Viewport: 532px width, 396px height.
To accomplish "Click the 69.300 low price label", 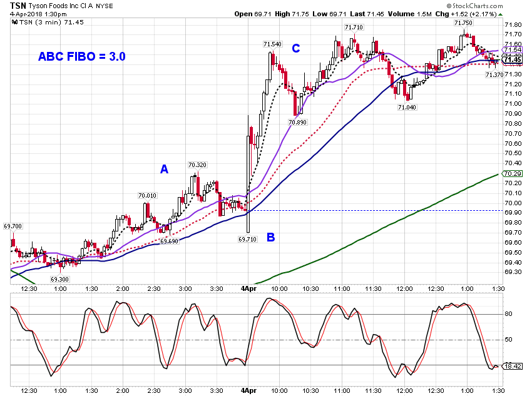I will [x=59, y=280].
